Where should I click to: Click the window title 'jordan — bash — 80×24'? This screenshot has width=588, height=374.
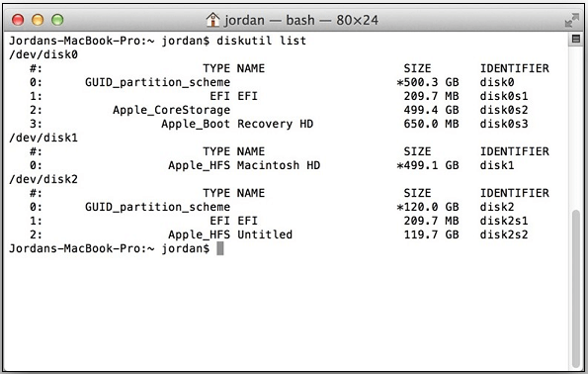tap(301, 20)
